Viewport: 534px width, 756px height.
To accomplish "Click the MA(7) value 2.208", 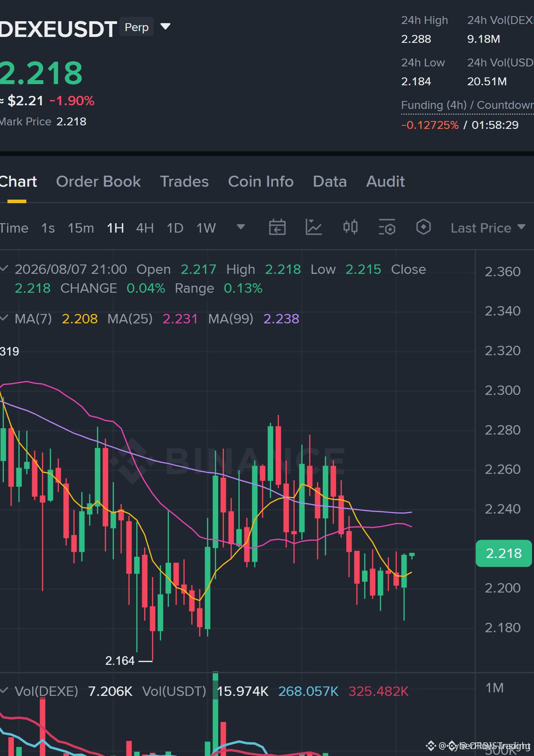I will coord(80,319).
